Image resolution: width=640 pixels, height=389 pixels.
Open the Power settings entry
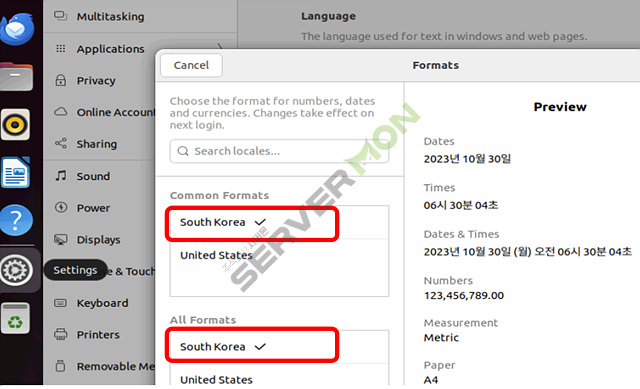point(100,208)
